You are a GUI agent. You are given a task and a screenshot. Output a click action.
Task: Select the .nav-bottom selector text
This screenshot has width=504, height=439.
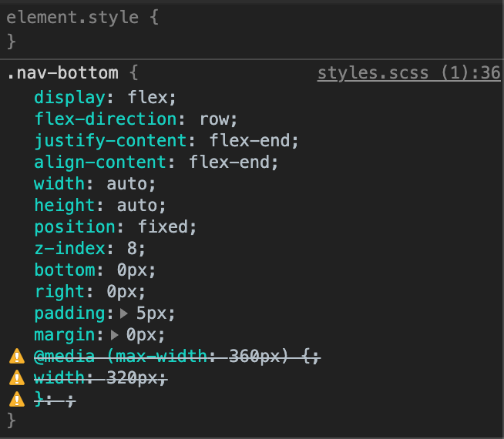click(62, 74)
